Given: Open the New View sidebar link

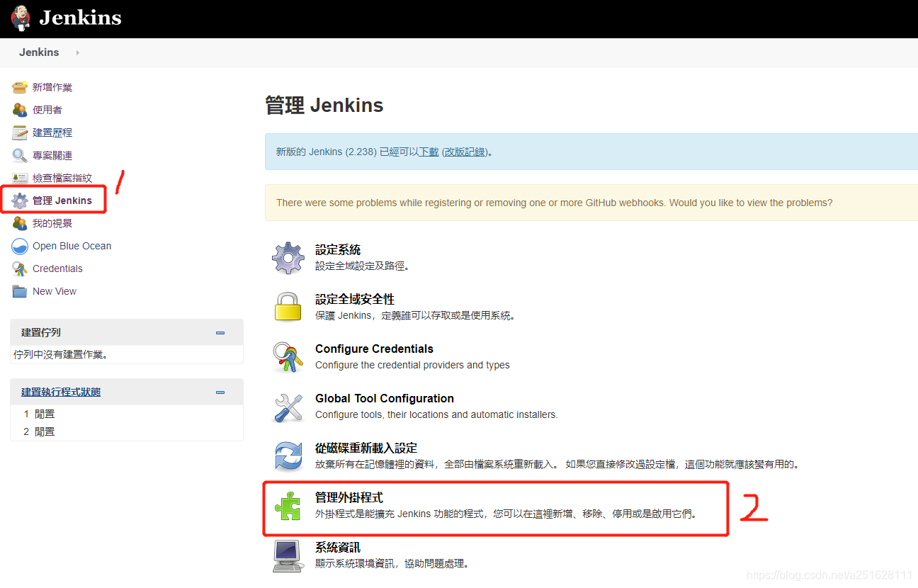Looking at the screenshot, I should pyautogui.click(x=55, y=291).
